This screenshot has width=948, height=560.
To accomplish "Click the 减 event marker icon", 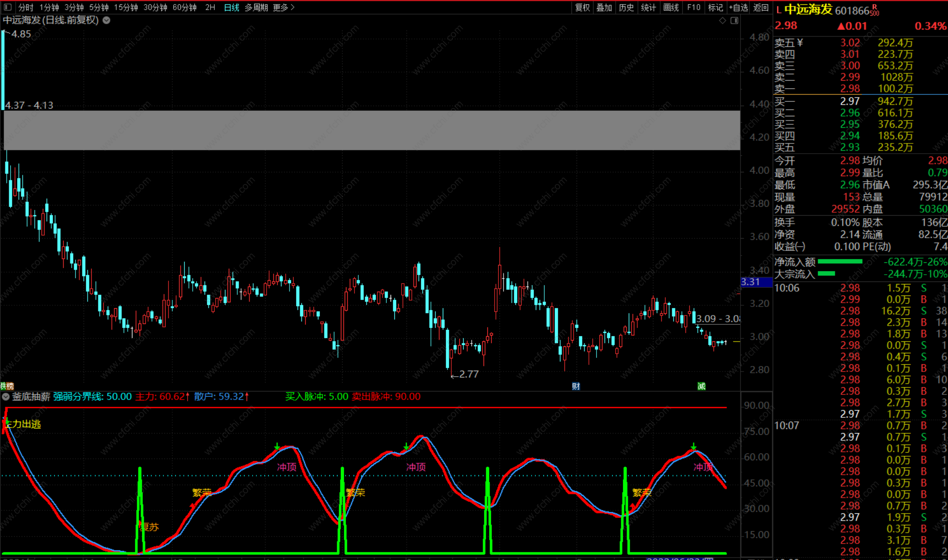I will click(x=701, y=386).
